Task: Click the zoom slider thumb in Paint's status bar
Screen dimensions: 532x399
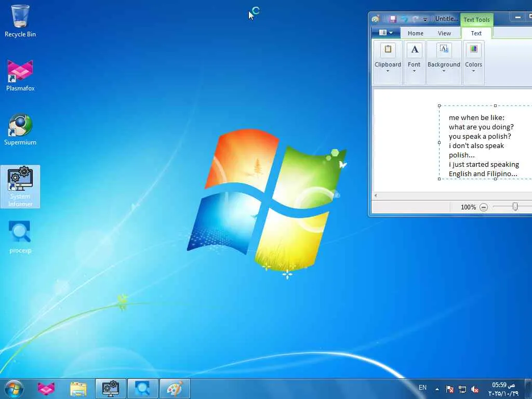Action: (x=515, y=207)
